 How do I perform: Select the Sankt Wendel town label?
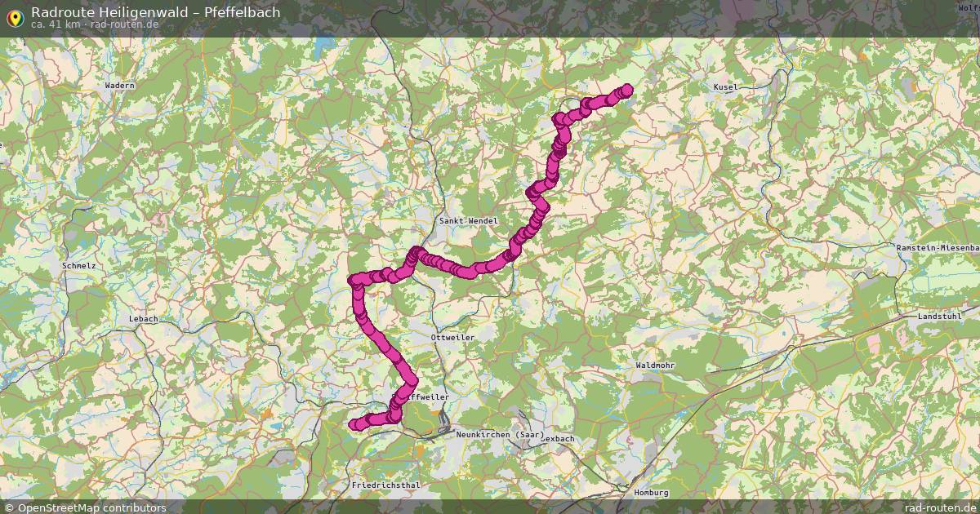click(468, 221)
